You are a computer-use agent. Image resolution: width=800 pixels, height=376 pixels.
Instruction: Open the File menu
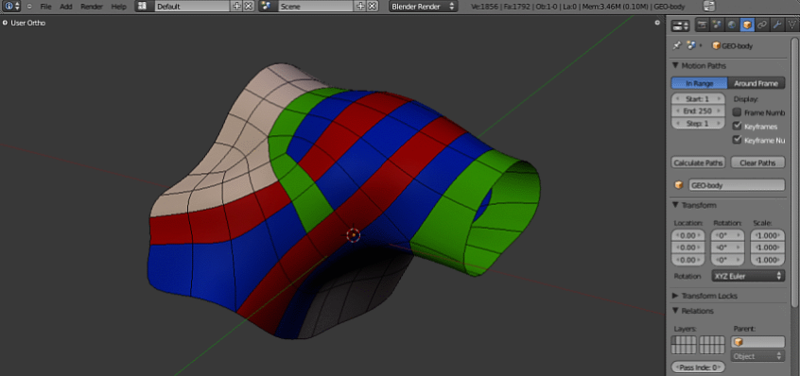click(x=46, y=7)
